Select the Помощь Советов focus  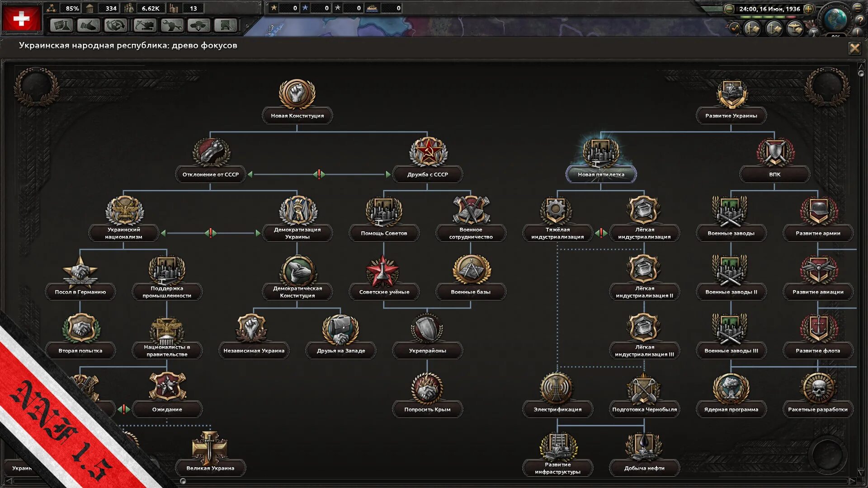[x=384, y=219]
